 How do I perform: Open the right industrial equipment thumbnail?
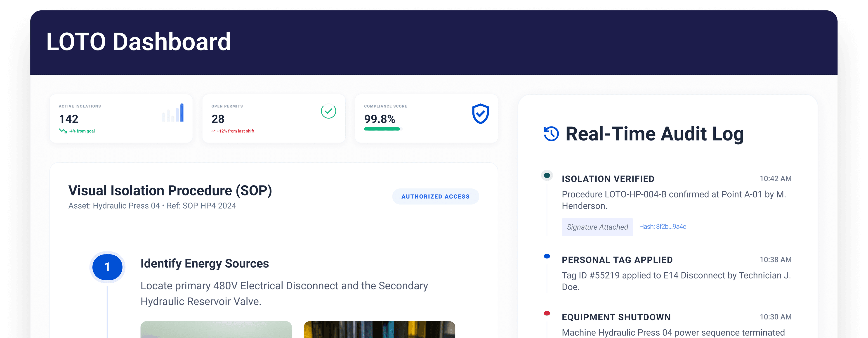pyautogui.click(x=380, y=330)
